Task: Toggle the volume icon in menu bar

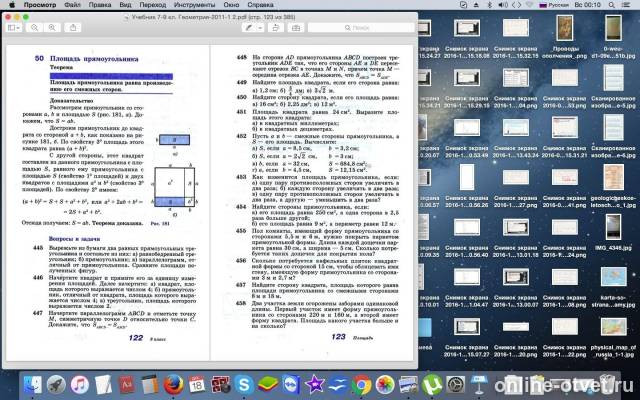Action: pos(503,5)
